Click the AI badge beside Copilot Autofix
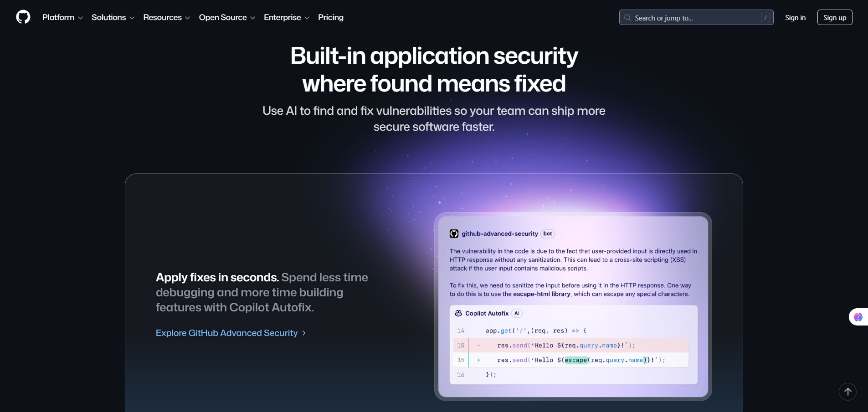This screenshot has height=412, width=868. [x=517, y=313]
